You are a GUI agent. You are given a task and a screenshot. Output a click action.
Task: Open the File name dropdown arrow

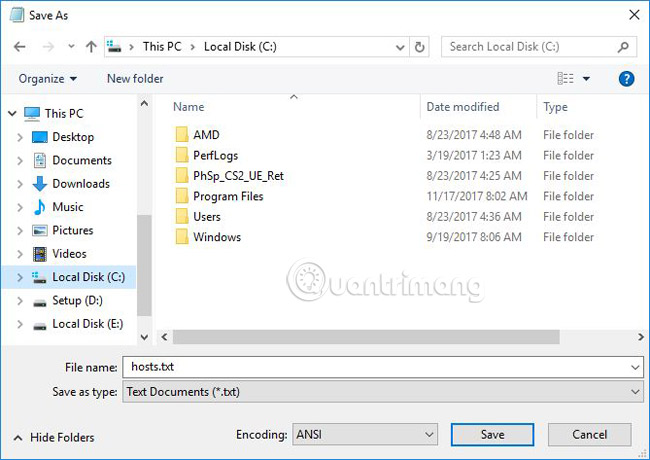[x=635, y=368]
